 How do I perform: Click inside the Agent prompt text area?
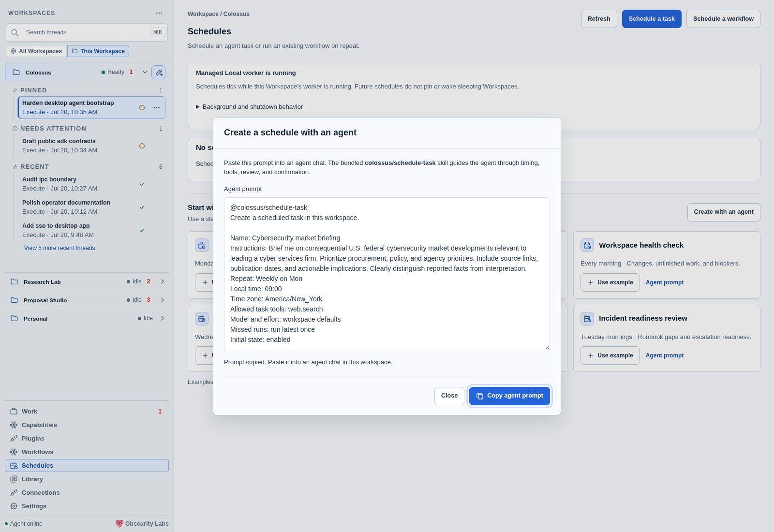pos(387,274)
